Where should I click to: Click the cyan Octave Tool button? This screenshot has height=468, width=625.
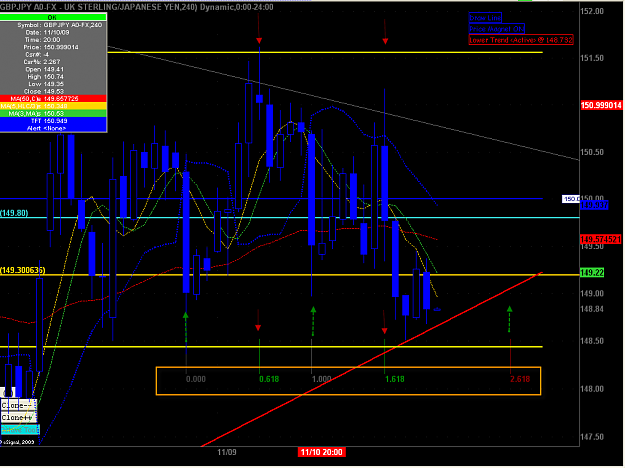pyautogui.click(x=20, y=430)
